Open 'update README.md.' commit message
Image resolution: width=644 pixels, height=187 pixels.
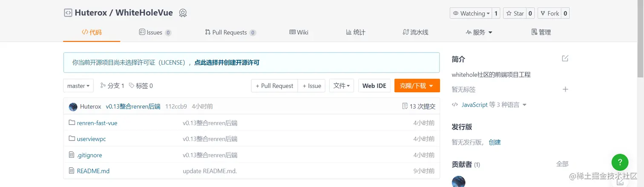(210, 171)
